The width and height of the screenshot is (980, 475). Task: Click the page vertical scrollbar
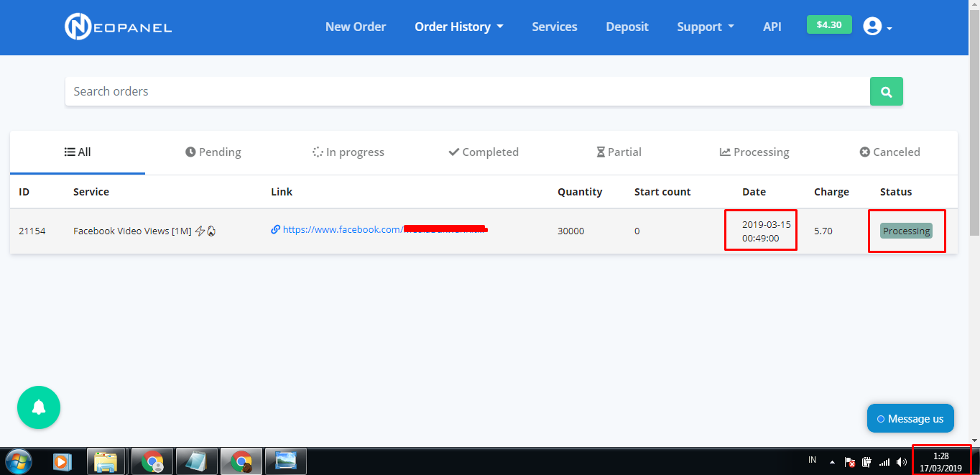974,123
